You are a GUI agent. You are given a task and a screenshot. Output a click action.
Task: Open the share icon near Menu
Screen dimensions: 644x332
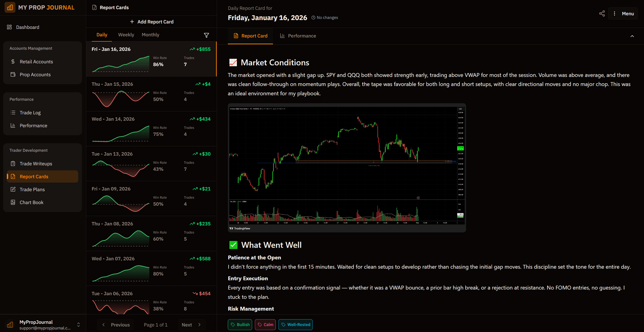click(602, 13)
